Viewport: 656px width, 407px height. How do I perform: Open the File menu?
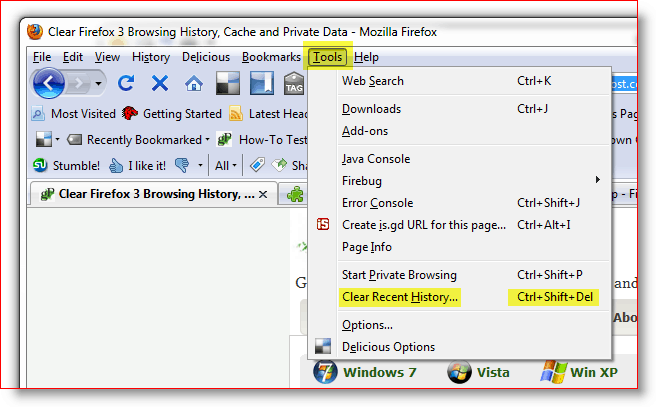(42, 57)
